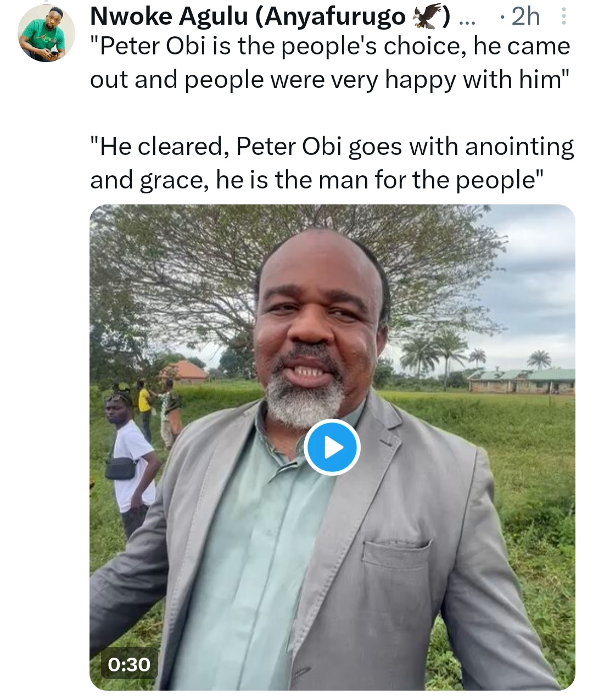This screenshot has width=593, height=700.
Task: Click the "and grace, he is the man" line
Action: (317, 180)
